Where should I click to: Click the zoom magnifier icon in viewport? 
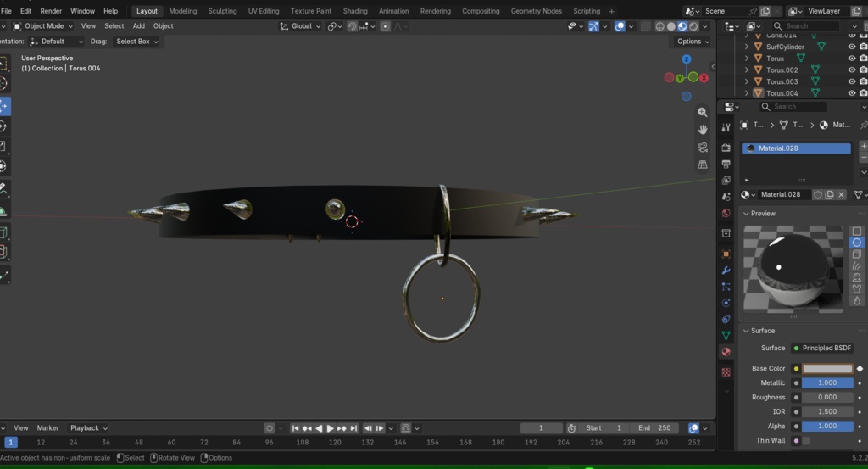703,113
